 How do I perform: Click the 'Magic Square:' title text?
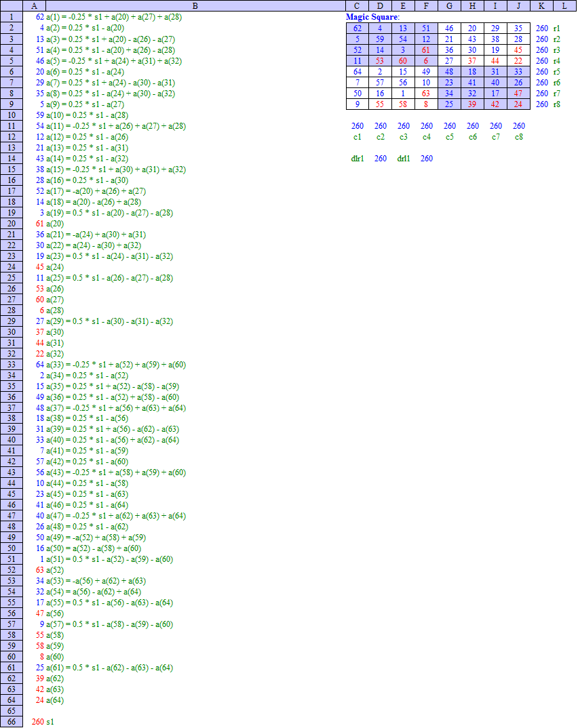pos(372,17)
